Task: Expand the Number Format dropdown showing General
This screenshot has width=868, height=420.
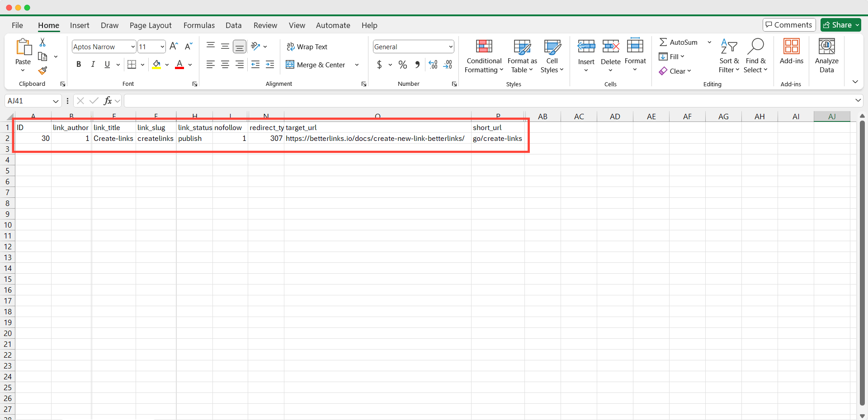Action: click(450, 47)
